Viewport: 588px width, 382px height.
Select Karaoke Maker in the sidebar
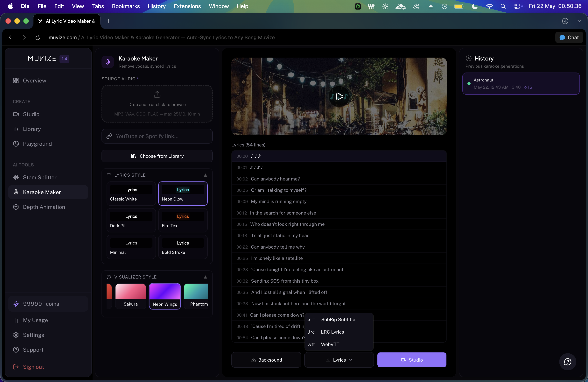(x=48, y=192)
